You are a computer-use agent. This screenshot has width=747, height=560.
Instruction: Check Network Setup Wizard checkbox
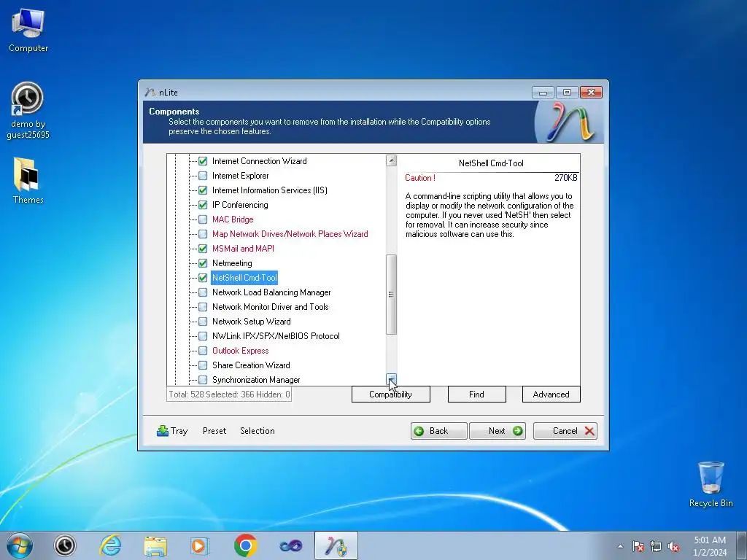[x=203, y=322]
